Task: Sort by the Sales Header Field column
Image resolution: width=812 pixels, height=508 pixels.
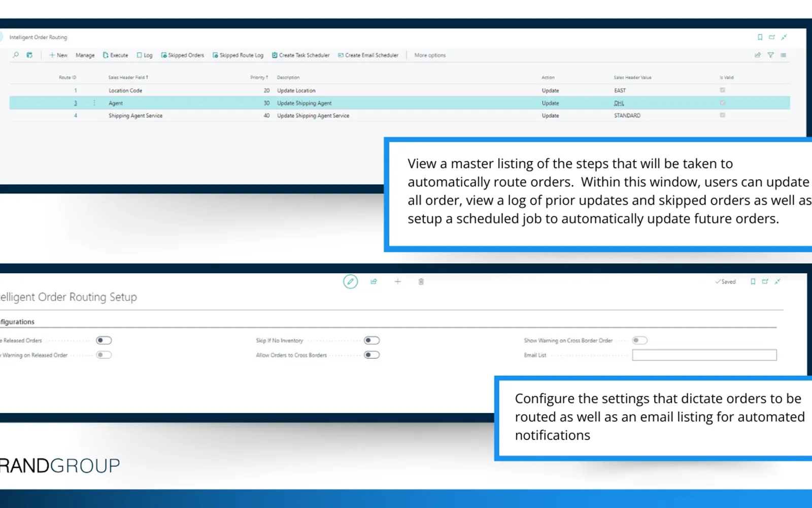Action: tap(128, 77)
